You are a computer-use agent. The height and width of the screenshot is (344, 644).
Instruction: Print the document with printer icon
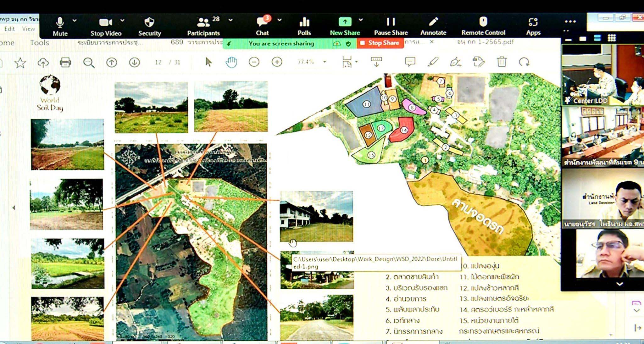pyautogui.click(x=65, y=63)
